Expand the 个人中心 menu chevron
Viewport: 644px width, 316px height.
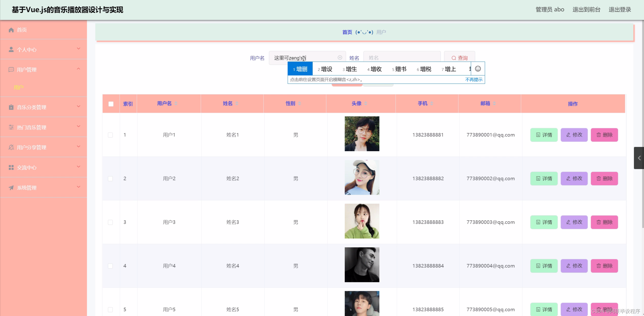tap(79, 49)
